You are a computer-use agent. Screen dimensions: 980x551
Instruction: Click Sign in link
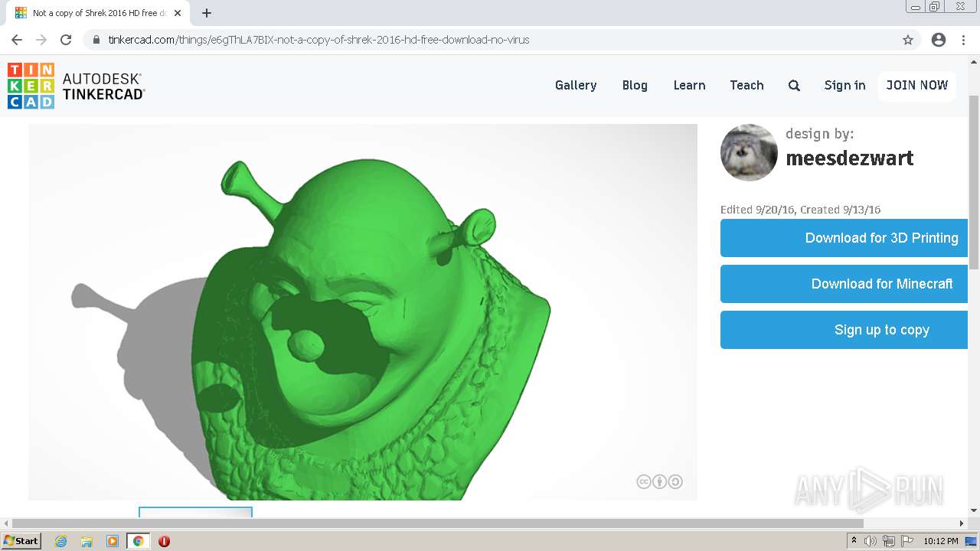click(x=844, y=86)
